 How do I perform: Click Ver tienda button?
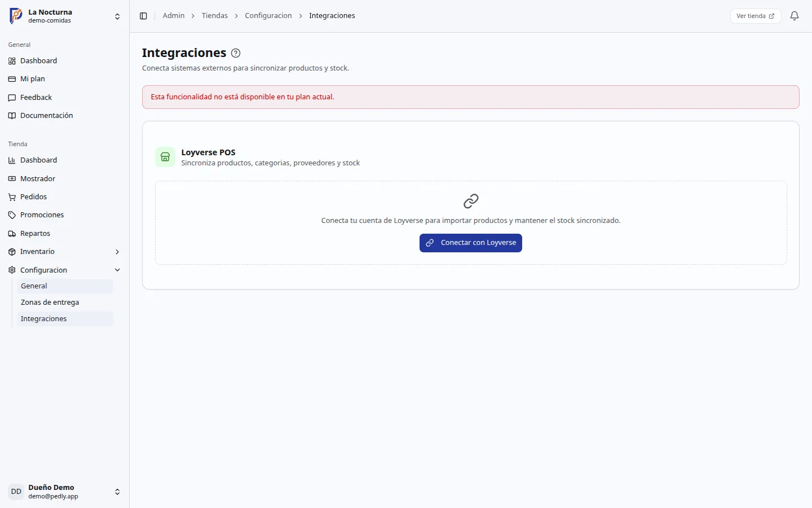756,16
